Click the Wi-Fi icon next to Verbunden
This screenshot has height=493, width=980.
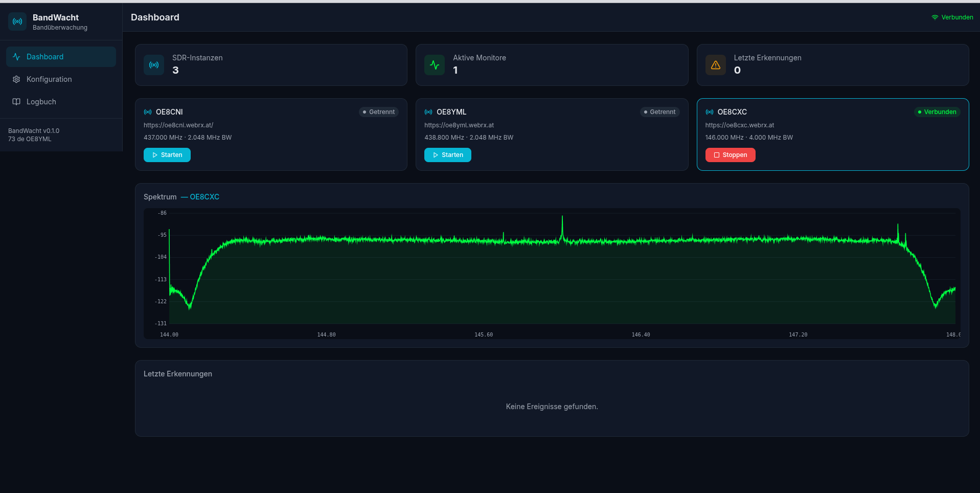coord(935,17)
